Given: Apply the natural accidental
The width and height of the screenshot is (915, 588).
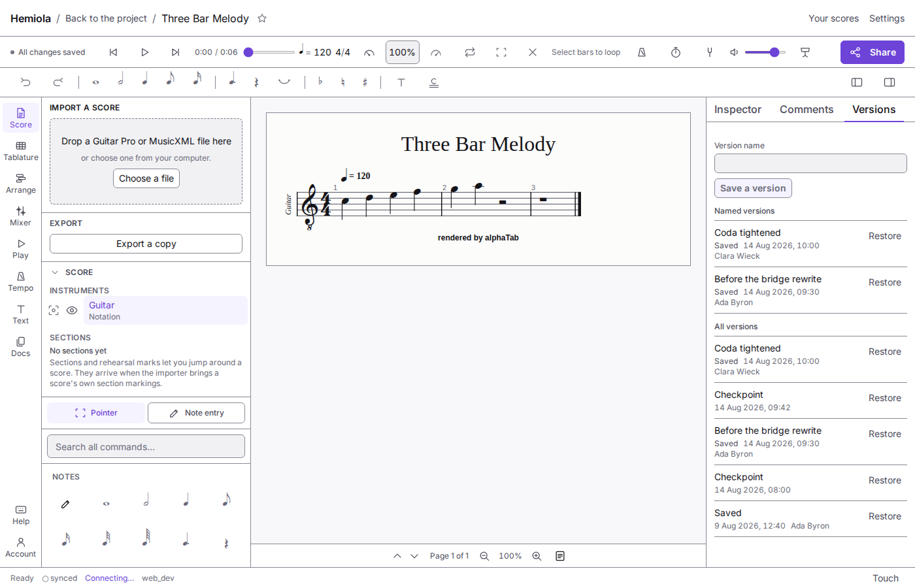Looking at the screenshot, I should click(342, 82).
